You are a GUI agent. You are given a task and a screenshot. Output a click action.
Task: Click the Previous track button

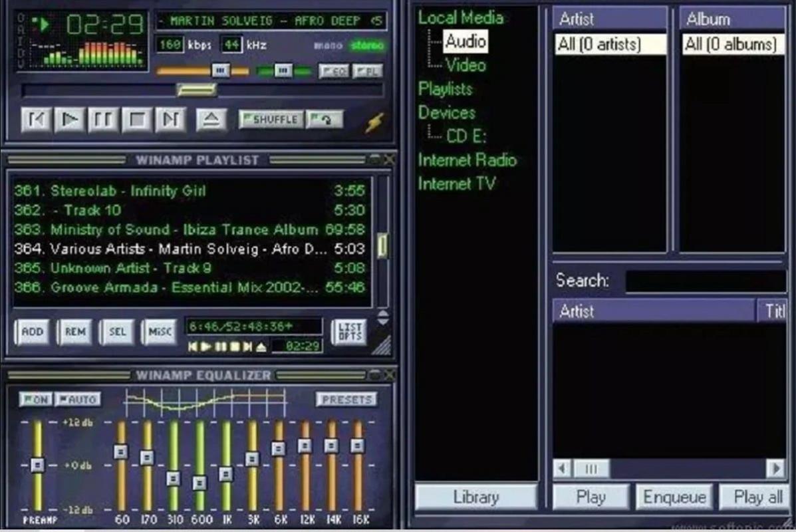pyautogui.click(x=36, y=120)
